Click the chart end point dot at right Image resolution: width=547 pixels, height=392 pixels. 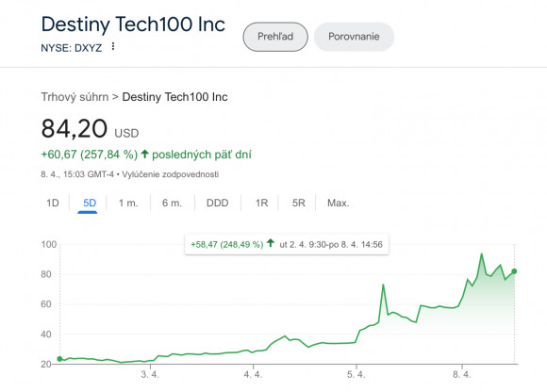[x=514, y=271]
